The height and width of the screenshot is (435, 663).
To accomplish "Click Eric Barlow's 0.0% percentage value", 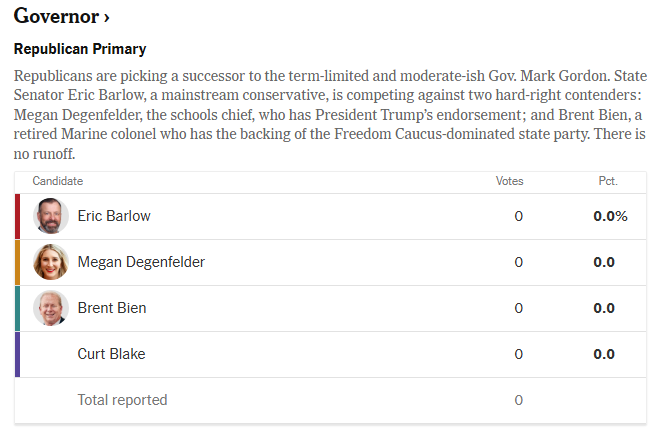I will pyautogui.click(x=610, y=216).
